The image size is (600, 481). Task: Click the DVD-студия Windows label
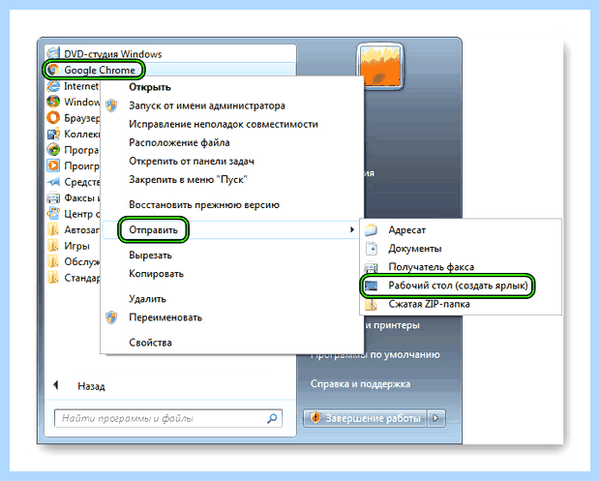point(113,54)
